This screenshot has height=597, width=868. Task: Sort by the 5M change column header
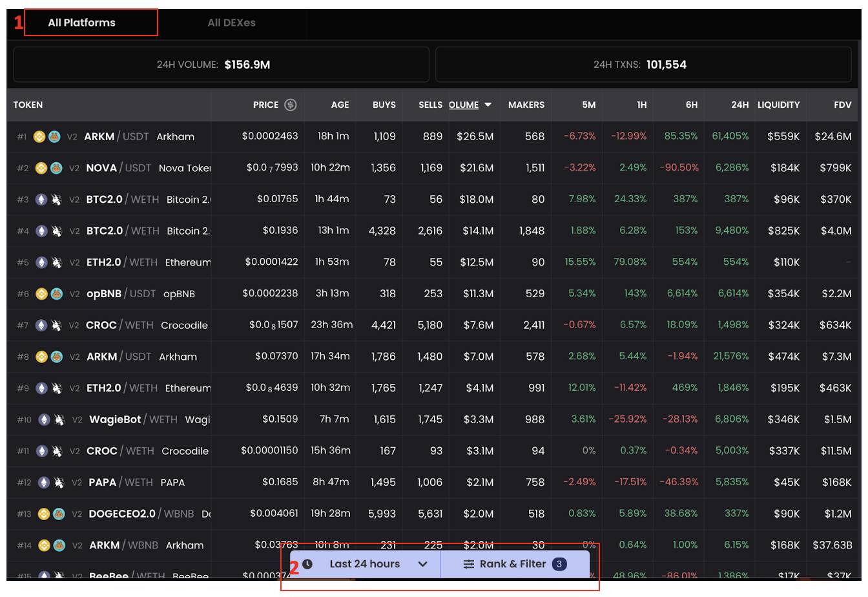click(588, 105)
